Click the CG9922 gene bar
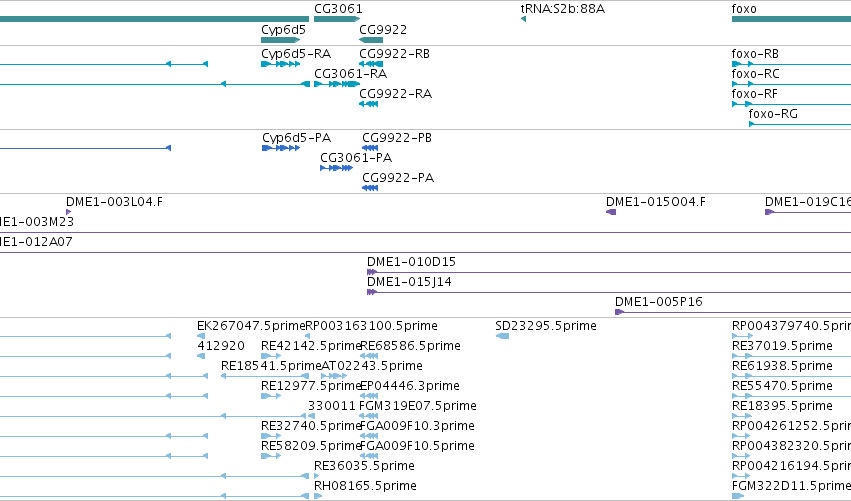 point(371,40)
